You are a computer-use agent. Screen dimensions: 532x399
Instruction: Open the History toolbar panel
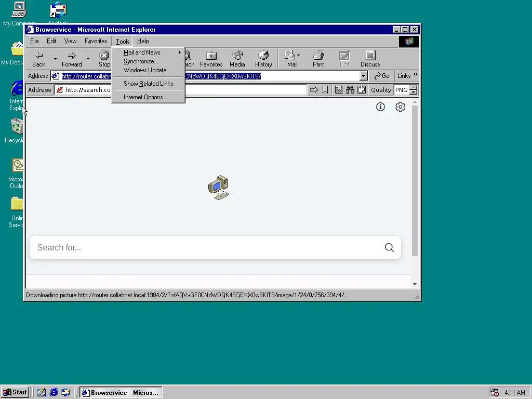pos(263,59)
